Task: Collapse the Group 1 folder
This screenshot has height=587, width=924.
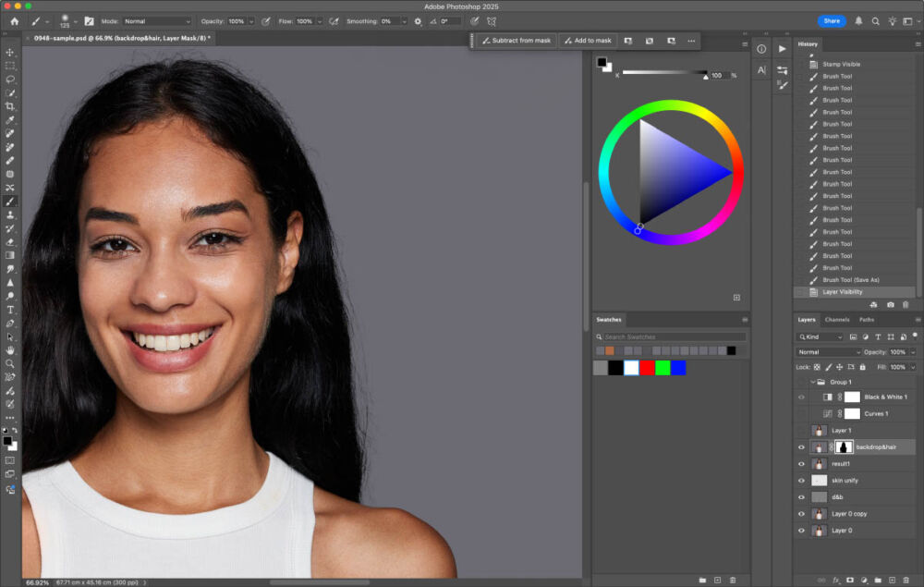Action: coord(814,381)
